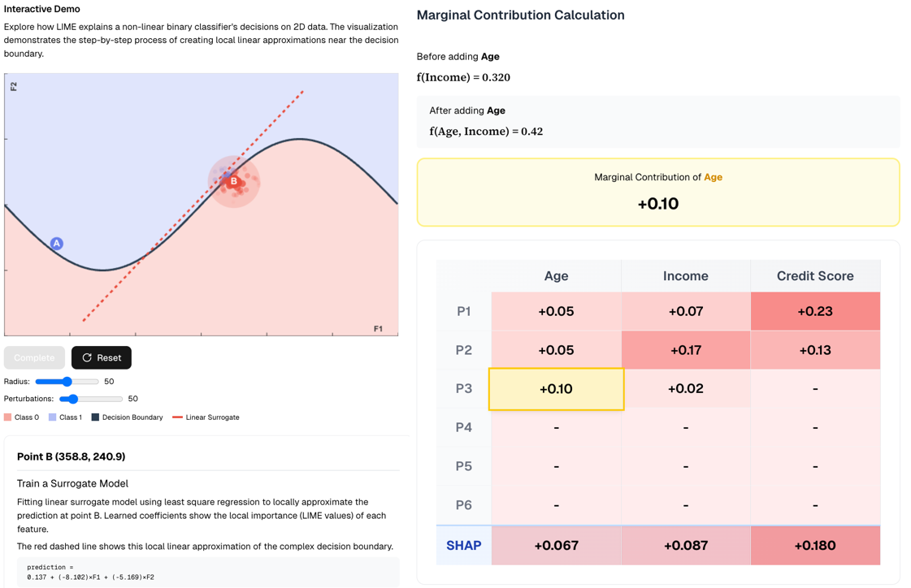
Task: Select the Credit Score column header
Action: click(815, 275)
